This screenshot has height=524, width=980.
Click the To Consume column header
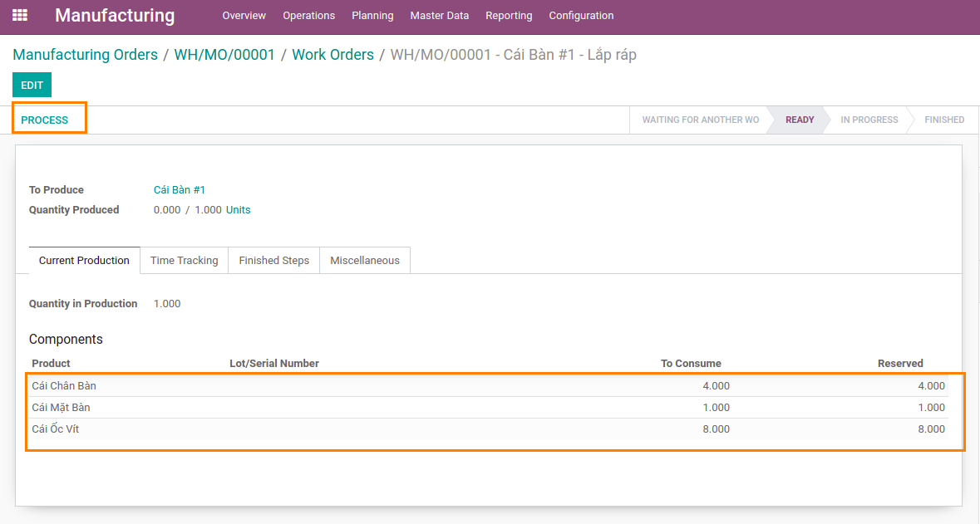pyautogui.click(x=691, y=364)
